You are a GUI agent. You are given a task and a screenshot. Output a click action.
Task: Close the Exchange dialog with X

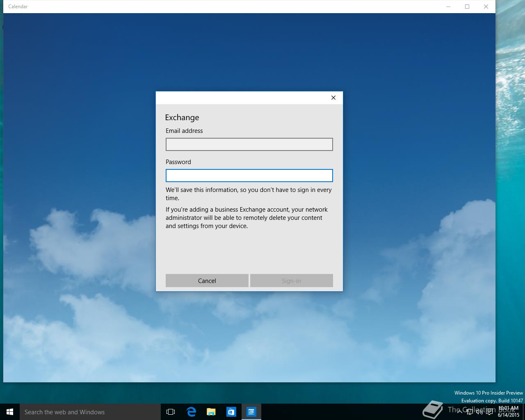coord(333,98)
